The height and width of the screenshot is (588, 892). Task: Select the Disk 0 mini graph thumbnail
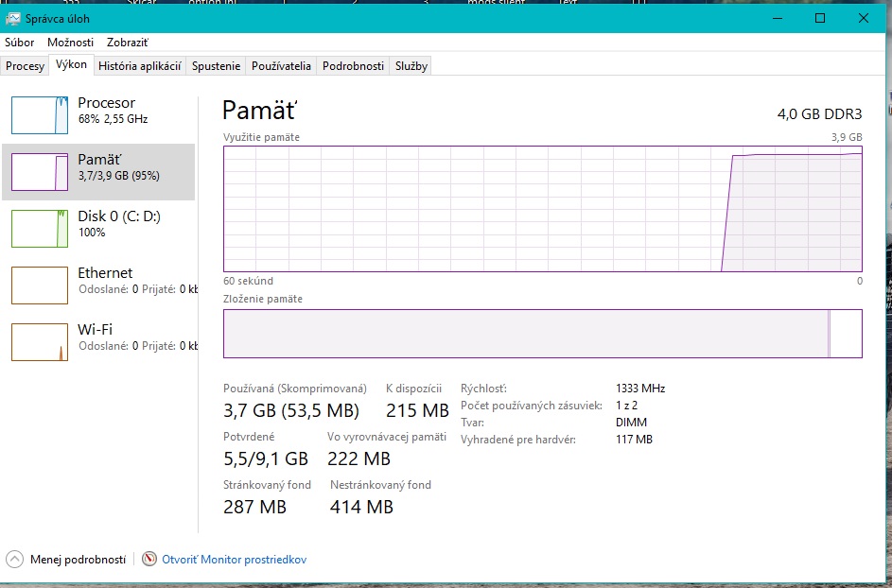(x=40, y=229)
